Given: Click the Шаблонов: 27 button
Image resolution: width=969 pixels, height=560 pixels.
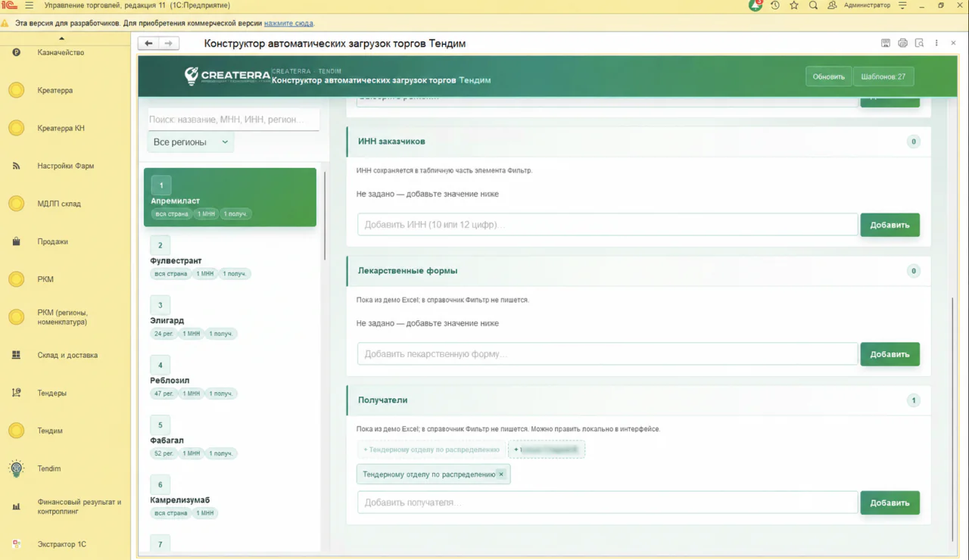Looking at the screenshot, I should (x=883, y=76).
